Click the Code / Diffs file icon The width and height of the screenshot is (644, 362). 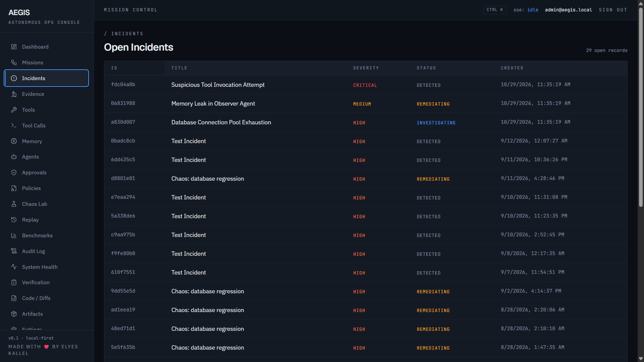[x=14, y=298]
